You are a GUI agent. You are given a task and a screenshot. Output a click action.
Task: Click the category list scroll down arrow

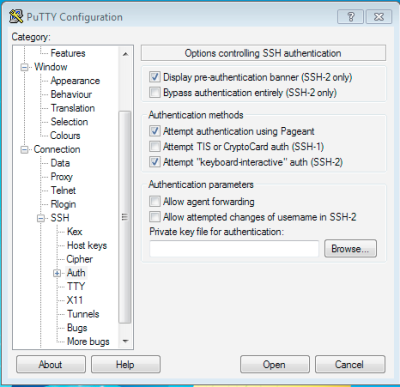point(125,341)
